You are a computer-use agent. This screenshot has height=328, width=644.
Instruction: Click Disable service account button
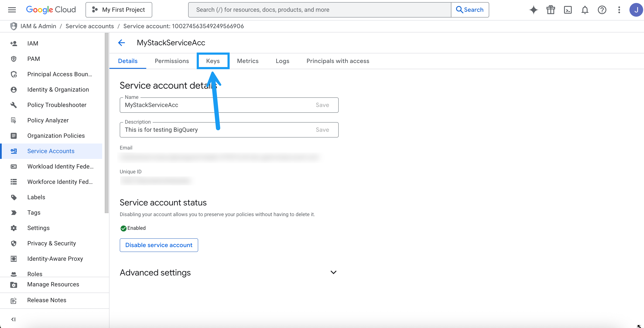(159, 245)
